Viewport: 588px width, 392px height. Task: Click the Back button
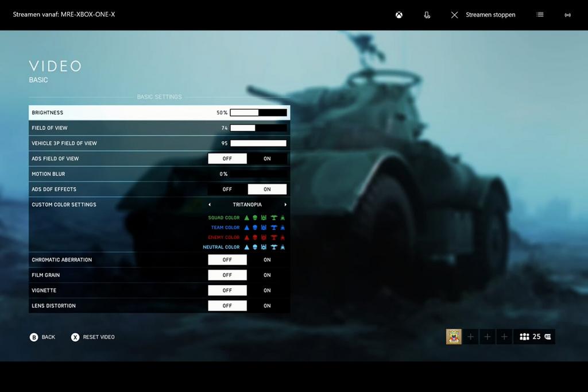[x=42, y=337]
